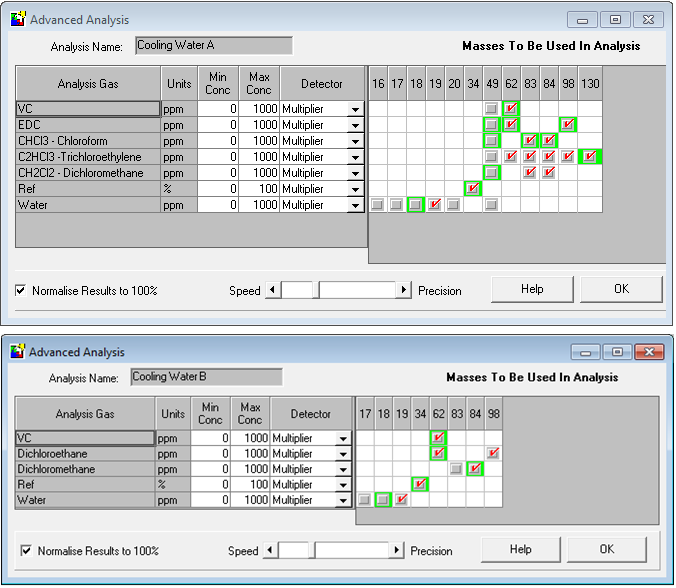Image resolution: width=676 pixels, height=588 pixels.
Task: Select VC gas row in Cooling Water A
Action: (x=88, y=109)
